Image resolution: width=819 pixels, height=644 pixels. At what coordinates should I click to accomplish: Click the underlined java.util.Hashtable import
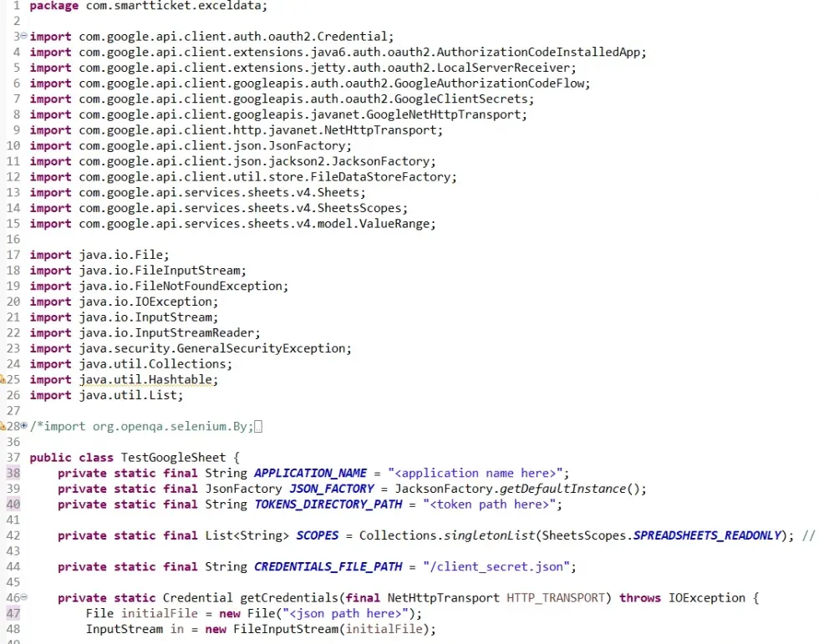[x=145, y=380]
